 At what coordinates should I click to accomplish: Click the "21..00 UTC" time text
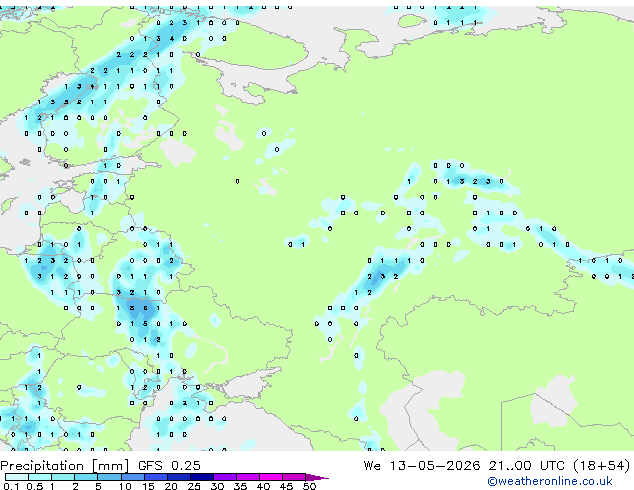526,466
